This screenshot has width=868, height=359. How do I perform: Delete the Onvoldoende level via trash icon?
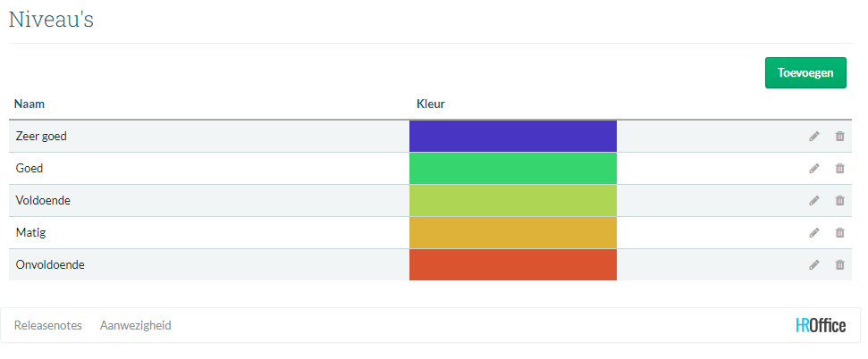point(839,265)
